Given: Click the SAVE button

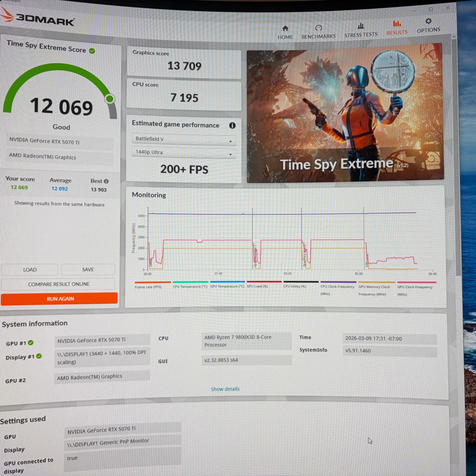Looking at the screenshot, I should pyautogui.click(x=88, y=270).
